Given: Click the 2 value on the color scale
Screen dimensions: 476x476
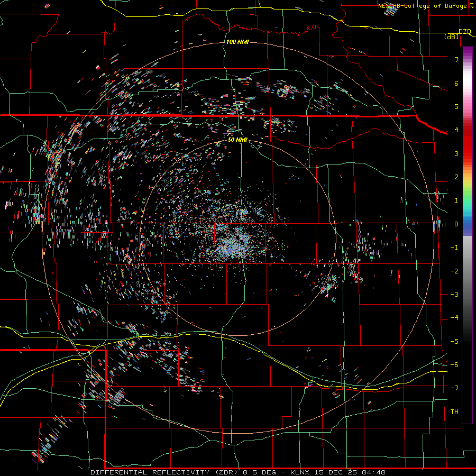Looking at the screenshot, I should 456,177.
